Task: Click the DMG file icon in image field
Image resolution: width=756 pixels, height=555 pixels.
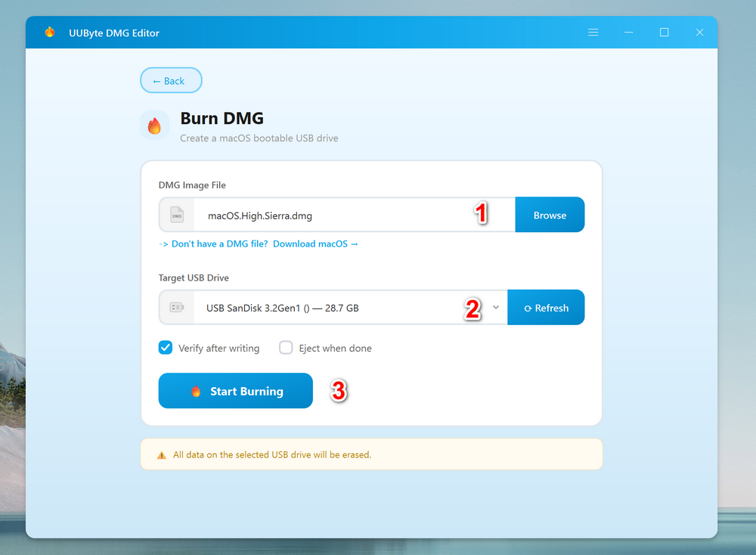Action: [x=177, y=215]
